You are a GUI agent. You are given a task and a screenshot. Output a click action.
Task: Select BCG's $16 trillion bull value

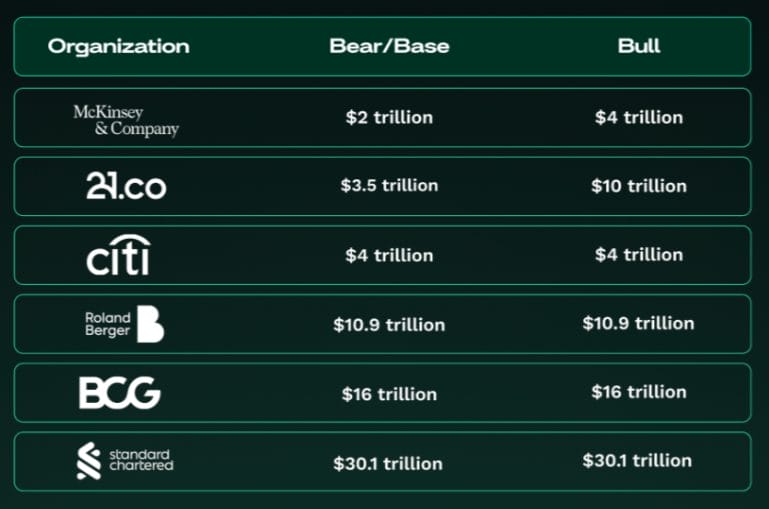(639, 392)
